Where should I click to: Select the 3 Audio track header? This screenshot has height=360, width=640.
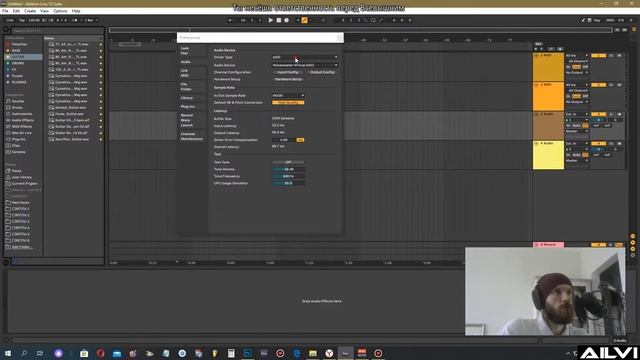click(548, 126)
